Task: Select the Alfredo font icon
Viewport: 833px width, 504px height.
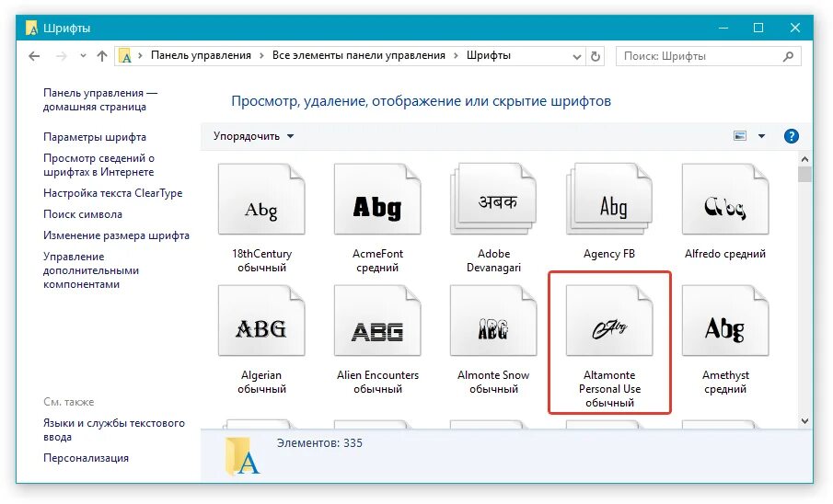Action: click(x=725, y=200)
